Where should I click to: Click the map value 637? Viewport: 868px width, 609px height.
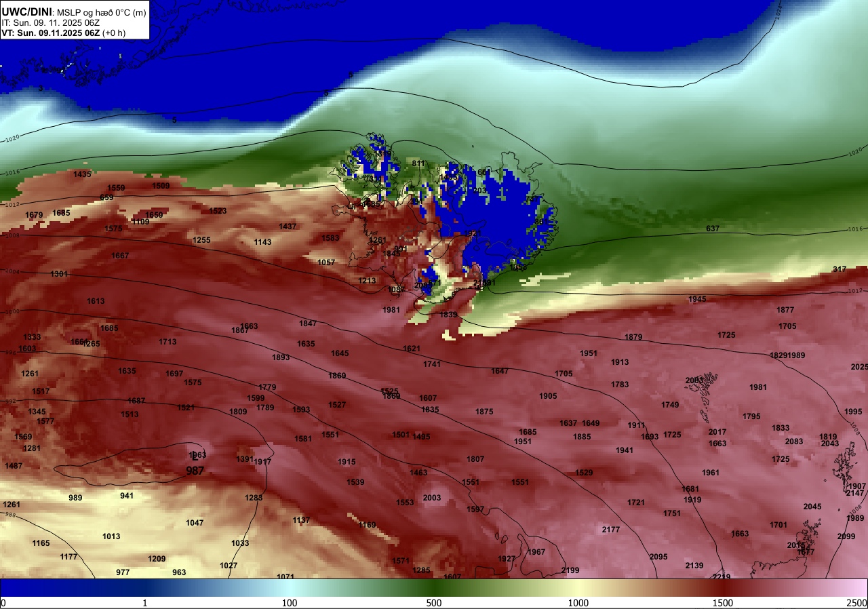(713, 229)
